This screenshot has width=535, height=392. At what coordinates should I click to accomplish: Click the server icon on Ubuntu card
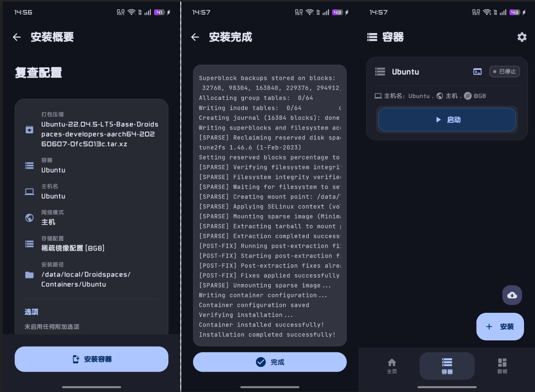[x=380, y=72]
